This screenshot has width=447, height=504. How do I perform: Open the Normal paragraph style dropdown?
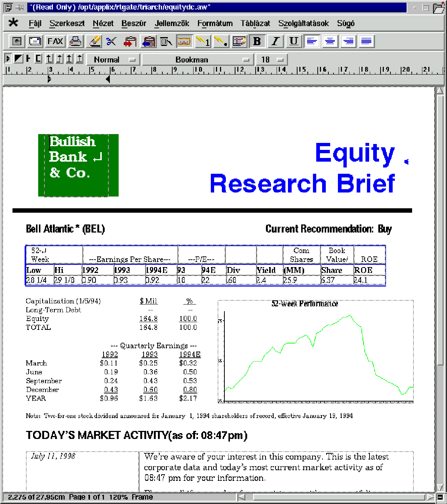pos(112,60)
